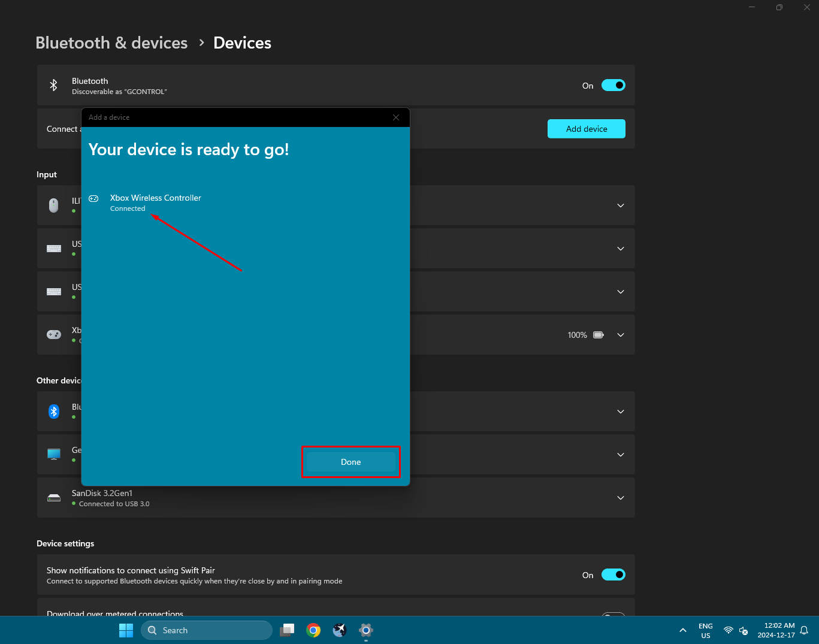Turn off Bluetooth

coord(613,85)
